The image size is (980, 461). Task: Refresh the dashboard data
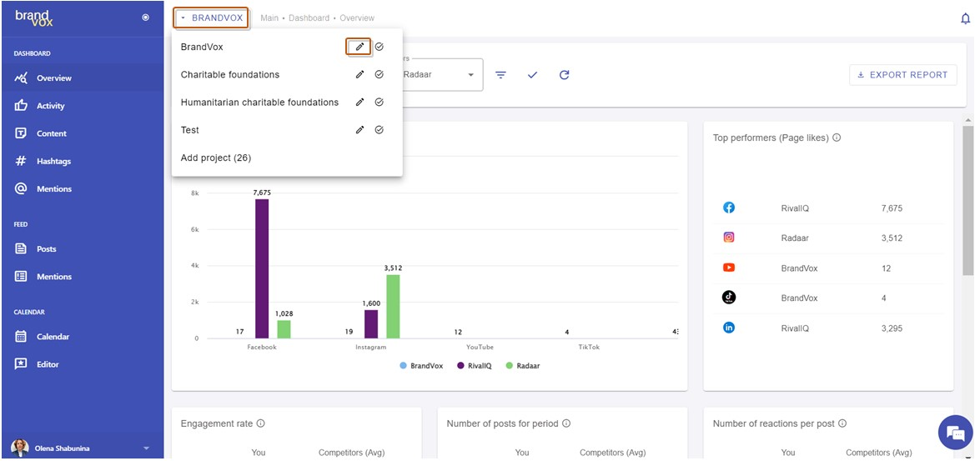click(565, 75)
